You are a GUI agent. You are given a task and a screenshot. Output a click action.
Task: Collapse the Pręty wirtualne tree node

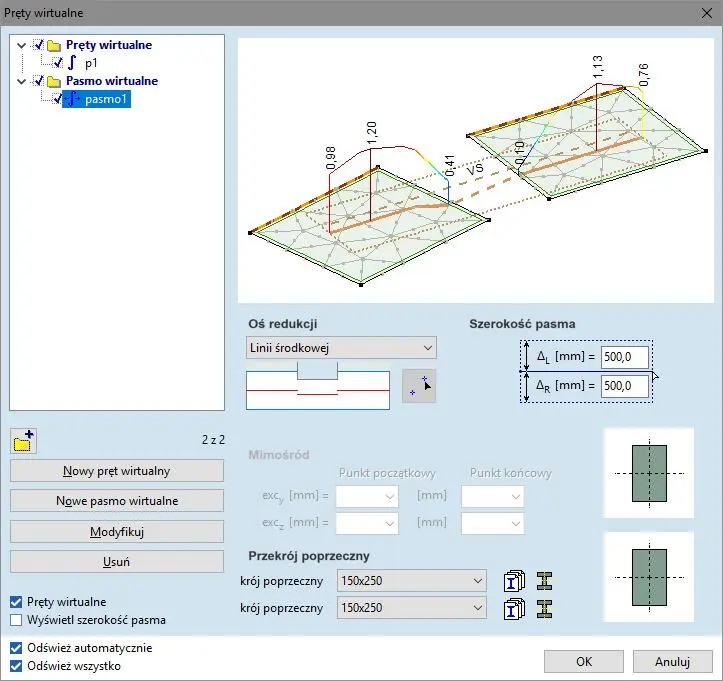tap(22, 45)
